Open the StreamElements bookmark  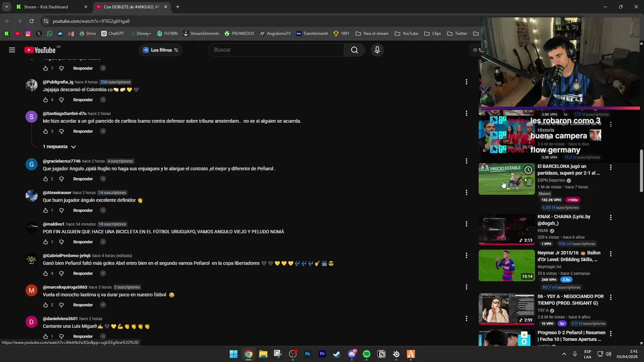click(x=201, y=34)
